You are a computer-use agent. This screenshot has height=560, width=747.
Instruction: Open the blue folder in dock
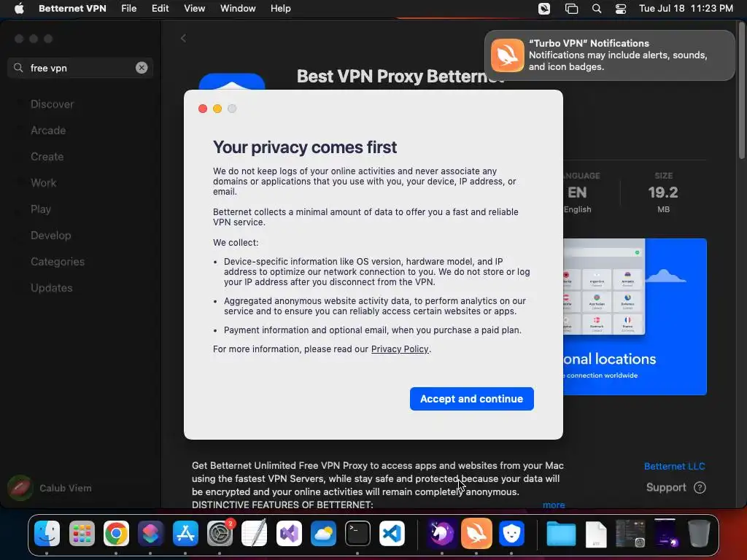click(x=561, y=533)
